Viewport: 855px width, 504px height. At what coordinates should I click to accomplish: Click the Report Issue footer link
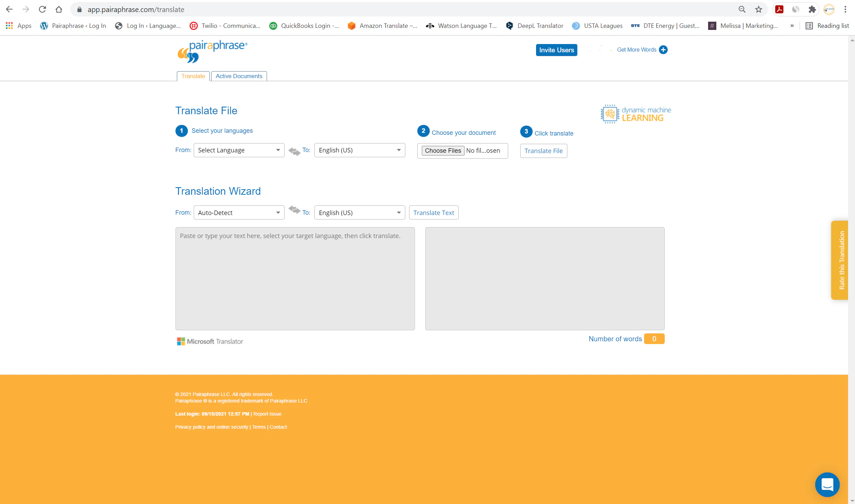click(267, 414)
